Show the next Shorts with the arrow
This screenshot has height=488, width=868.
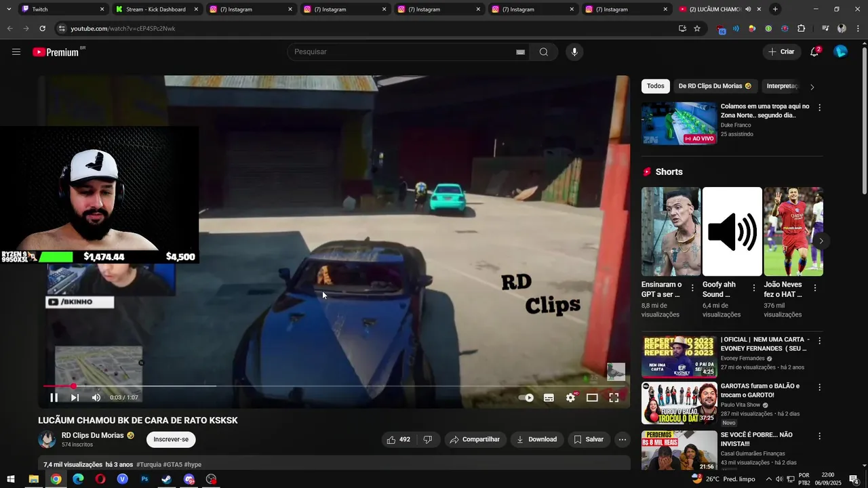pos(821,241)
